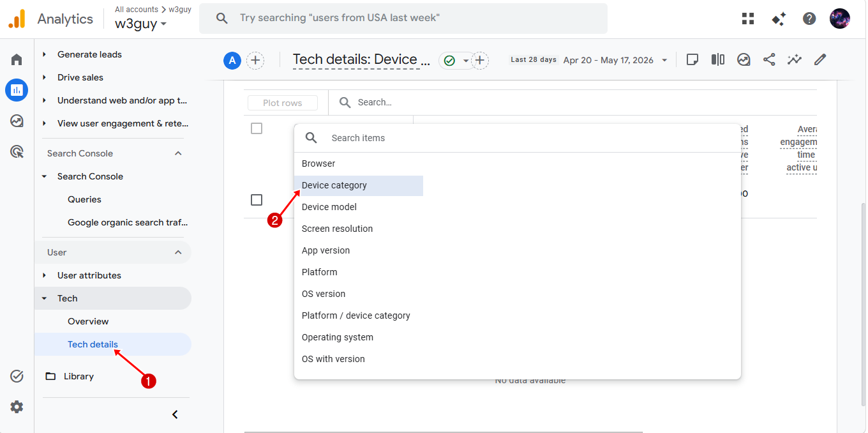Click the All accounts breadcrumb
Image resolution: width=868 pixels, height=433 pixels.
pos(137,10)
